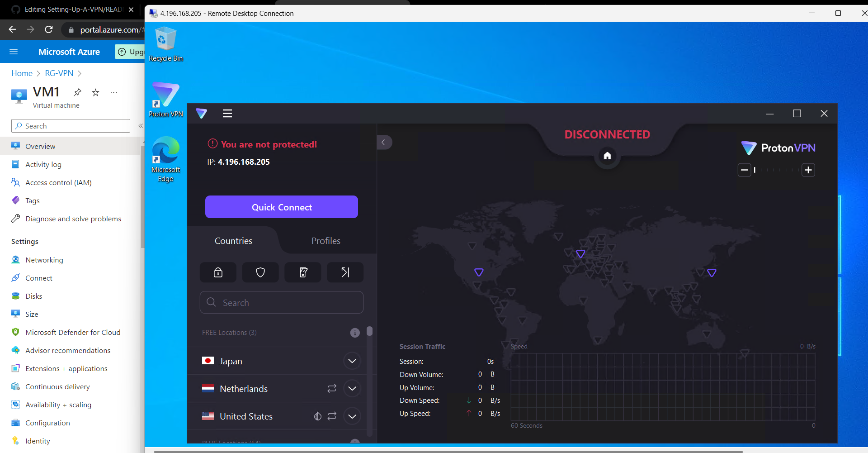The height and width of the screenshot is (453, 868).
Task: Reload the browser page
Action: [x=49, y=29]
